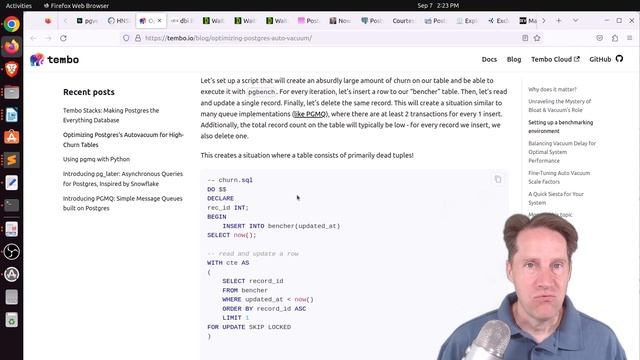Launch Sublime Text from the dock
This screenshot has width=640, height=360.
point(11,160)
